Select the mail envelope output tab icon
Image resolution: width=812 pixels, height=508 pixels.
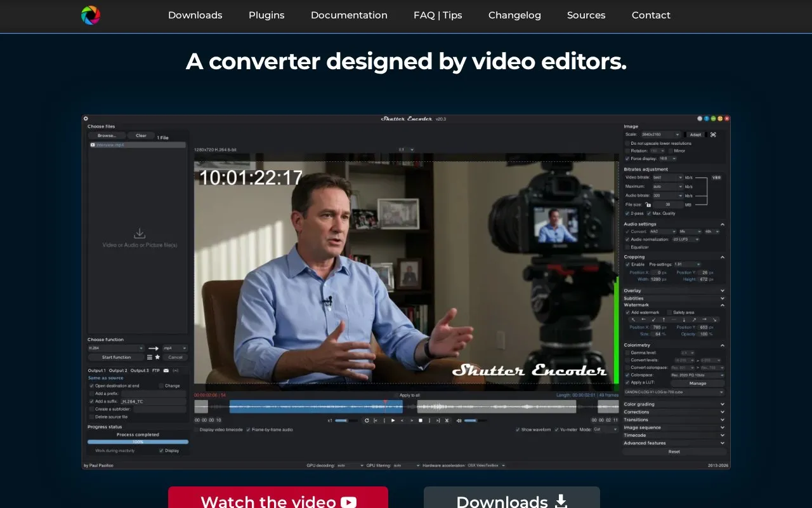(x=166, y=370)
